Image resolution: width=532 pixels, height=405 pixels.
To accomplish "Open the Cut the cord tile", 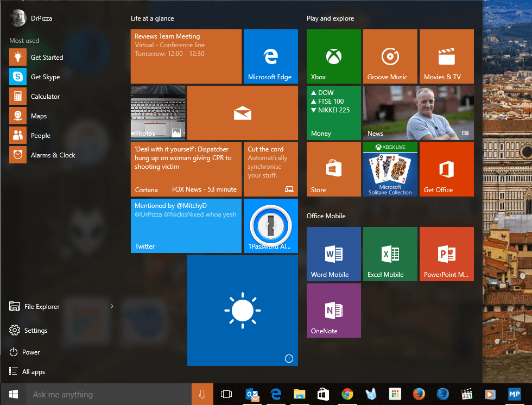I will pyautogui.click(x=271, y=169).
